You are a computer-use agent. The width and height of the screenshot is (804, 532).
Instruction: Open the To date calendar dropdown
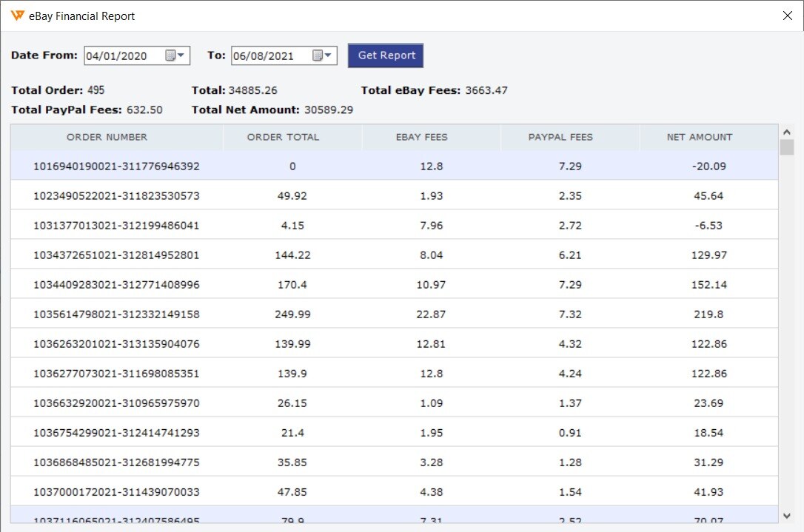click(x=322, y=55)
